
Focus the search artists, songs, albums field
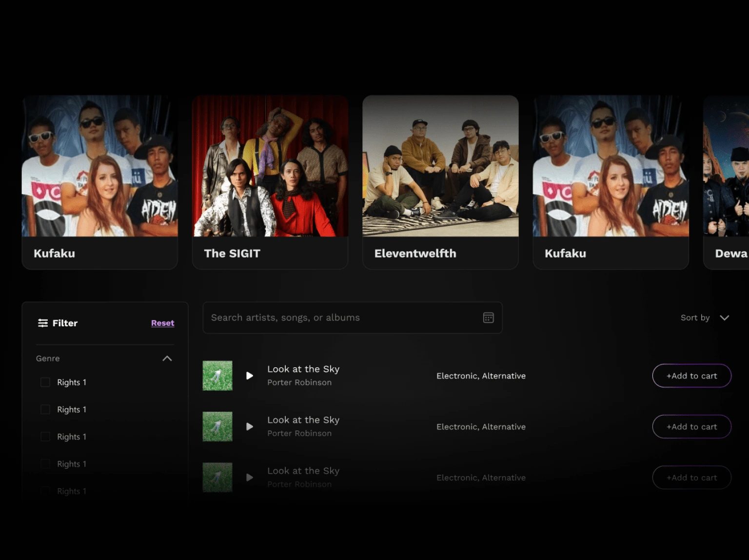point(341,318)
